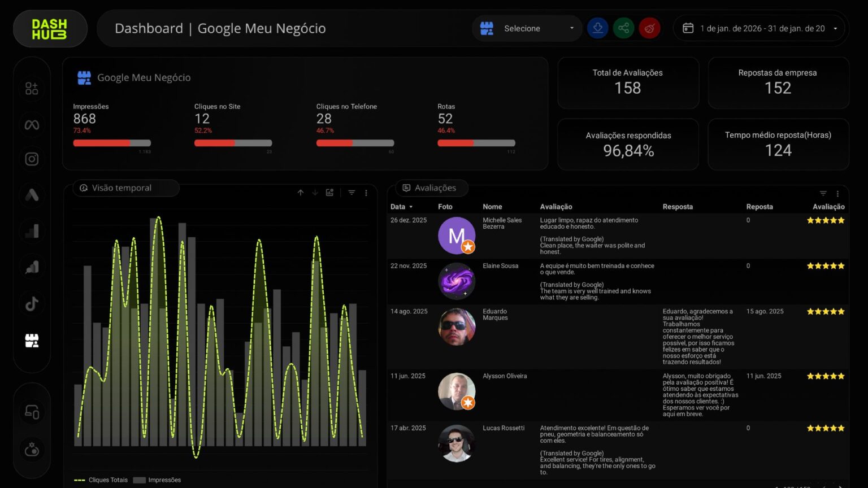Screen dimensions: 868x488
Task: Open the Google Ads sidebar icon
Action: point(32,195)
